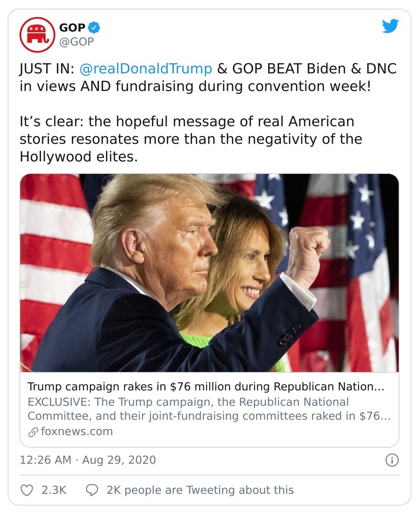This screenshot has width=420, height=514.
Task: Open replies via the comment bubble icon
Action: pyautogui.click(x=93, y=489)
